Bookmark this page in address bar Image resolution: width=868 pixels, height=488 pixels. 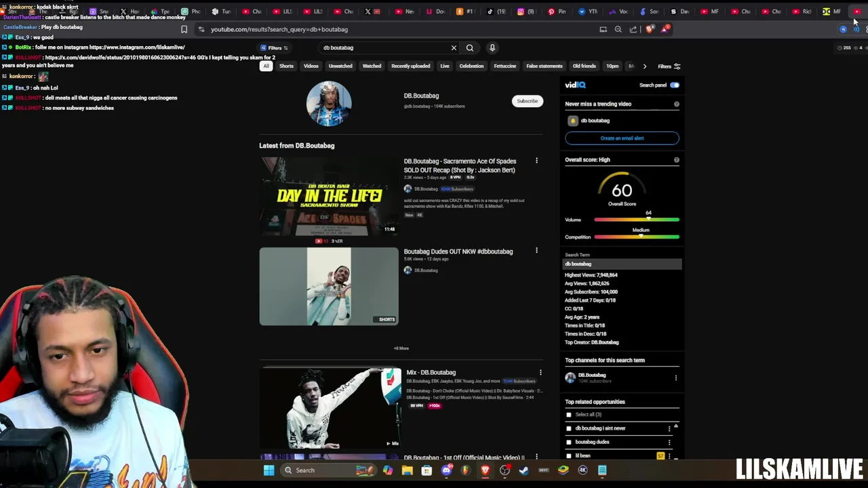(184, 29)
